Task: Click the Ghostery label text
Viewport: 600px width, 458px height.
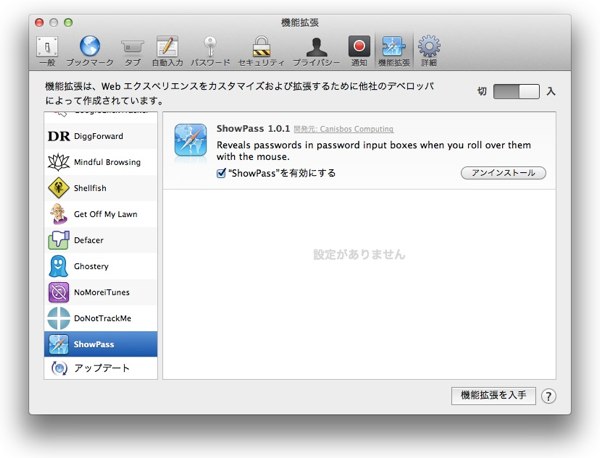Action: pos(91,266)
